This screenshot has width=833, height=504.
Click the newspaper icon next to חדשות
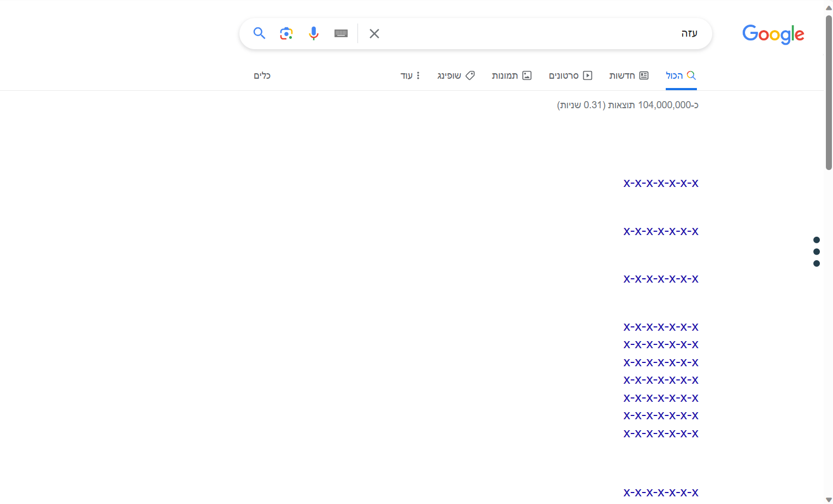644,75
